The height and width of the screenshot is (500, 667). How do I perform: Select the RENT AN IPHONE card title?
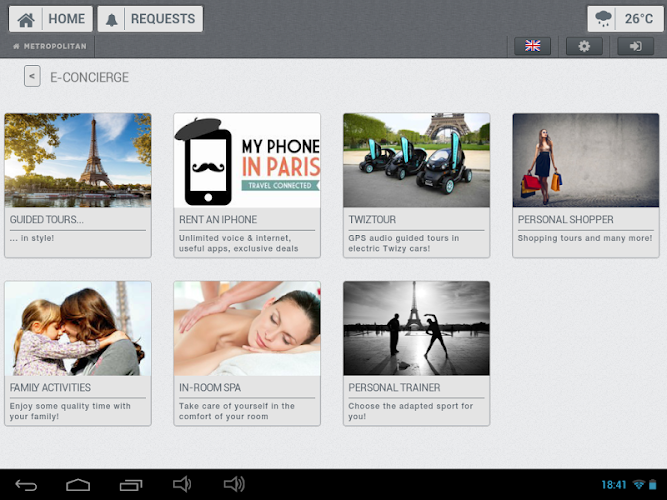pyautogui.click(x=218, y=220)
